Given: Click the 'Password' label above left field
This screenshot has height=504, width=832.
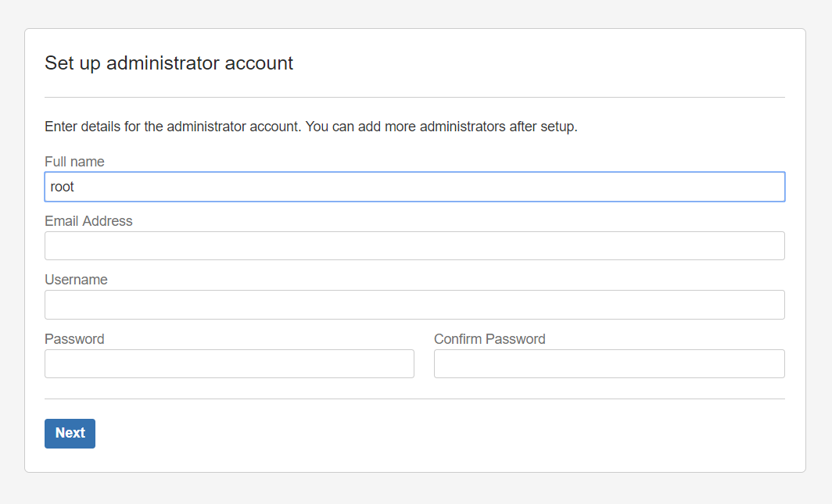Looking at the screenshot, I should tap(74, 339).
